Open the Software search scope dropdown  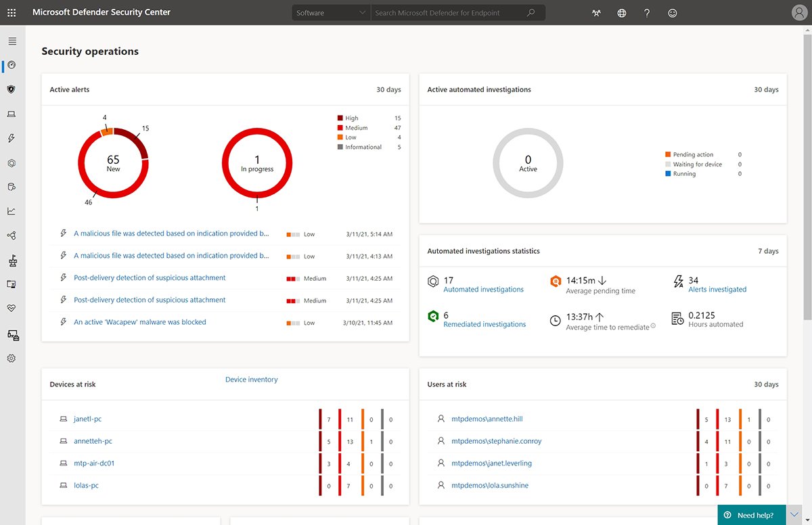(x=331, y=13)
